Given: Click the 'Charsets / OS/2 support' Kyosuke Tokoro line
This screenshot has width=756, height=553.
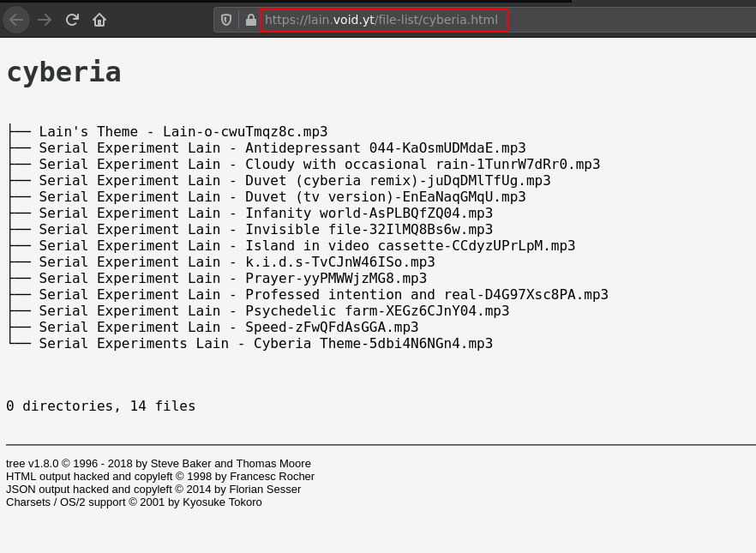Looking at the screenshot, I should [134, 502].
